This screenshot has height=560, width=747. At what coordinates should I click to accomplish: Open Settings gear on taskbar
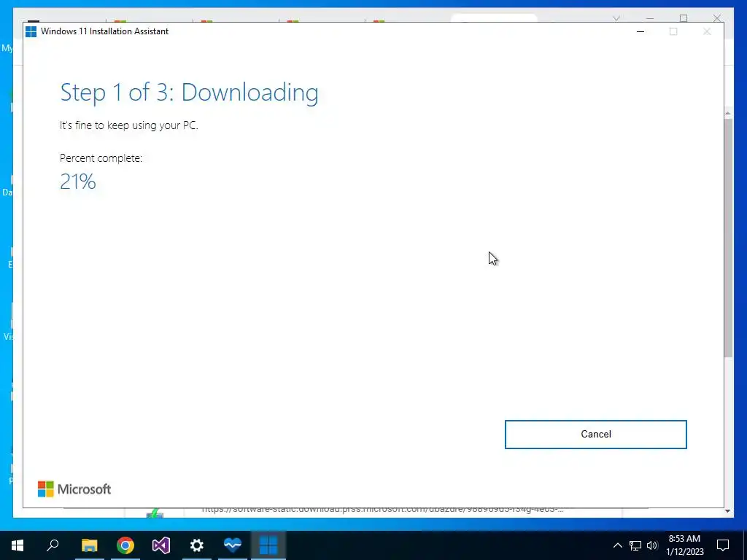[197, 545]
